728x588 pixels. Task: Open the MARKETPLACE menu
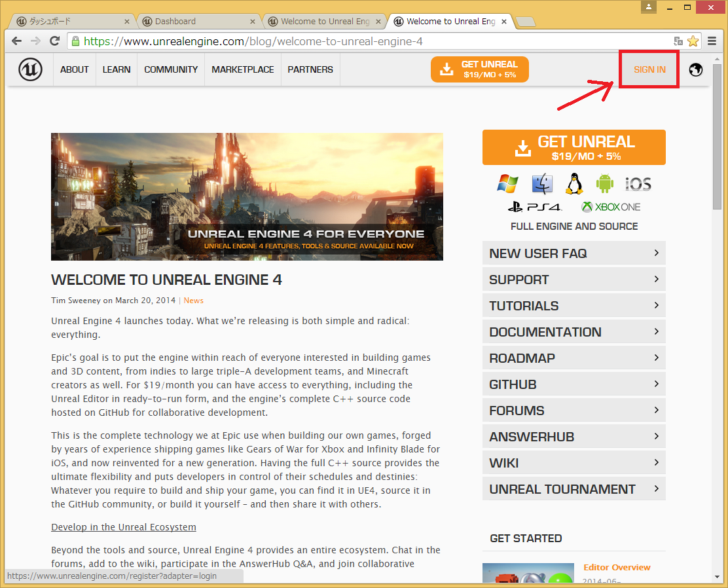[243, 69]
